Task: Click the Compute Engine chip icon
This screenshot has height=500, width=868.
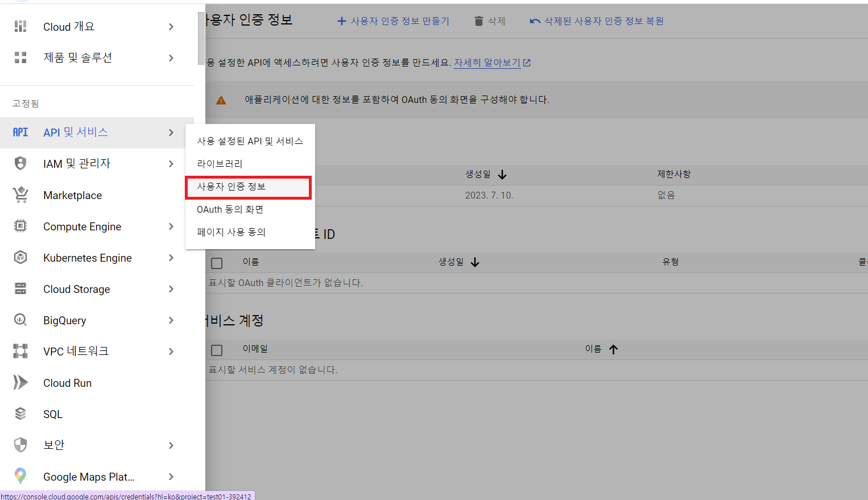Action: [20, 226]
